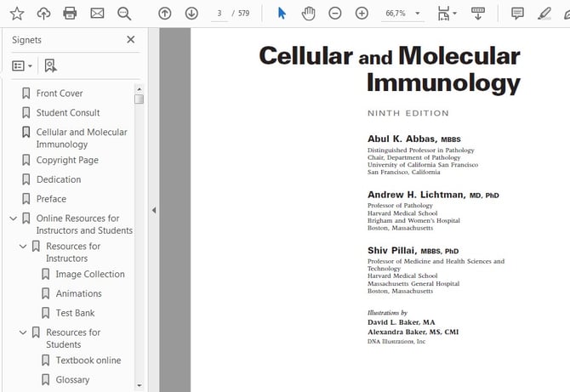Collapse Resources for Students node

pyautogui.click(x=23, y=332)
